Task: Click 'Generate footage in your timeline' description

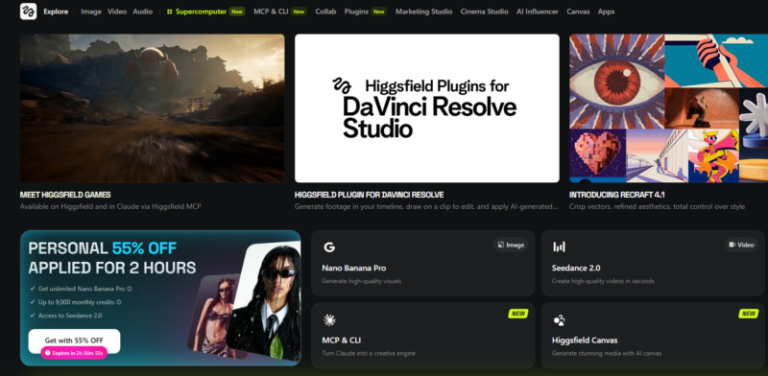Action: pyautogui.click(x=426, y=207)
